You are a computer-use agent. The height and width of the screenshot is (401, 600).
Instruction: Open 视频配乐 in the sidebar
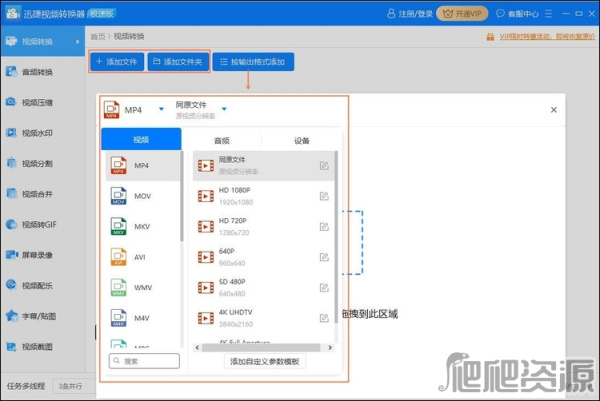(x=42, y=285)
